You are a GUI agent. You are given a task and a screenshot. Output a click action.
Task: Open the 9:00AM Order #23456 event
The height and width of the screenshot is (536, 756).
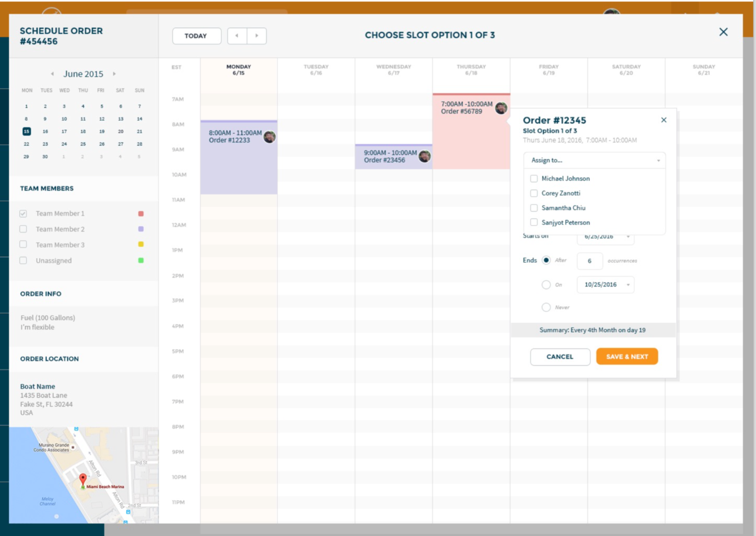(x=394, y=156)
